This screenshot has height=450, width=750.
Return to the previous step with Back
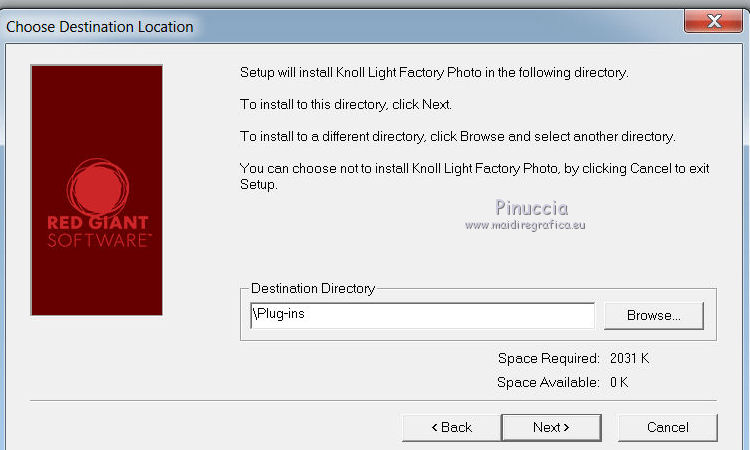point(451,427)
